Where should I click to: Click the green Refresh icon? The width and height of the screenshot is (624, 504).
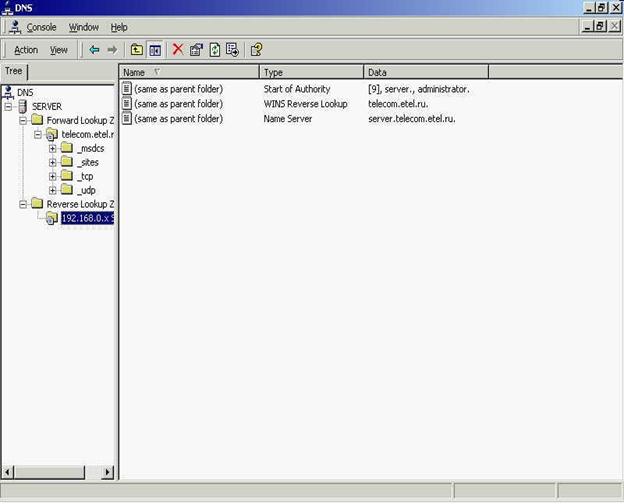click(214, 49)
